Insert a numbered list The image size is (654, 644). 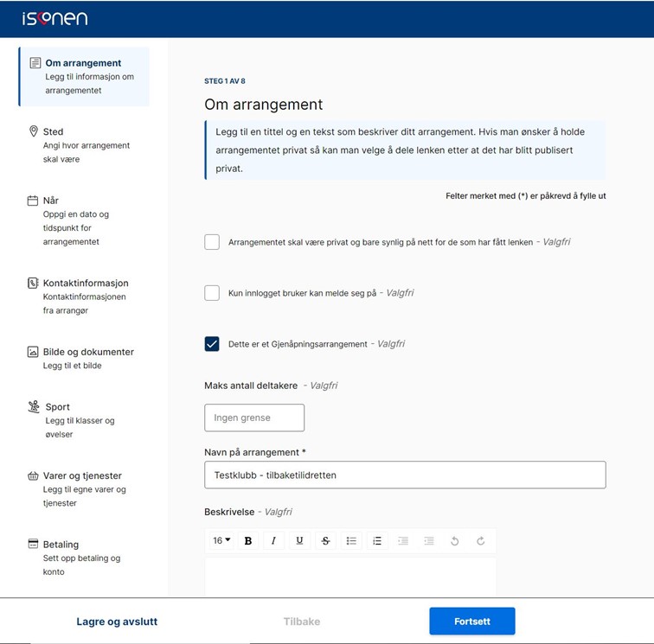pyautogui.click(x=377, y=540)
